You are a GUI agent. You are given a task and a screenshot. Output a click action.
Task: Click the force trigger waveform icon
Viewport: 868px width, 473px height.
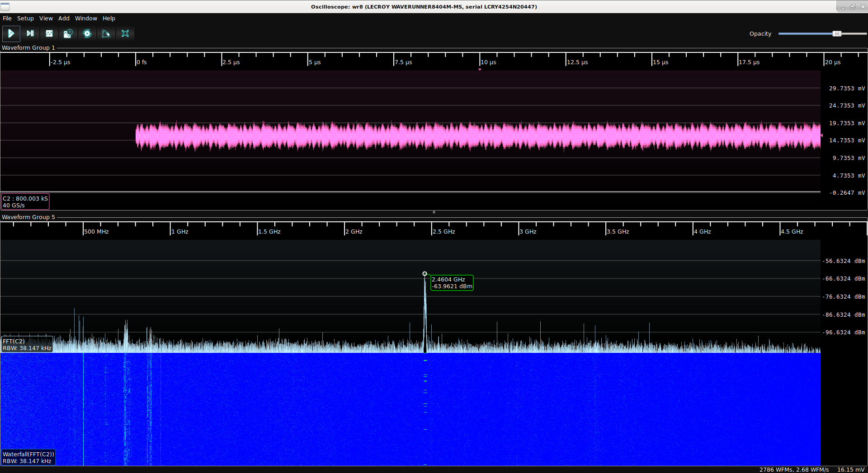pos(49,33)
